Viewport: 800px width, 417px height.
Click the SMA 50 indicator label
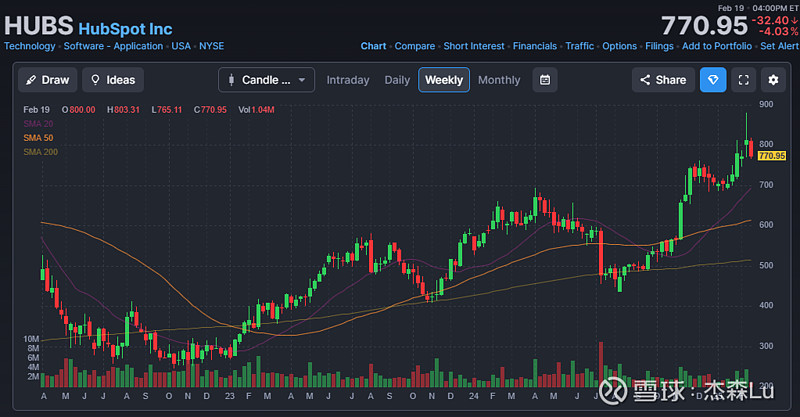coord(37,137)
